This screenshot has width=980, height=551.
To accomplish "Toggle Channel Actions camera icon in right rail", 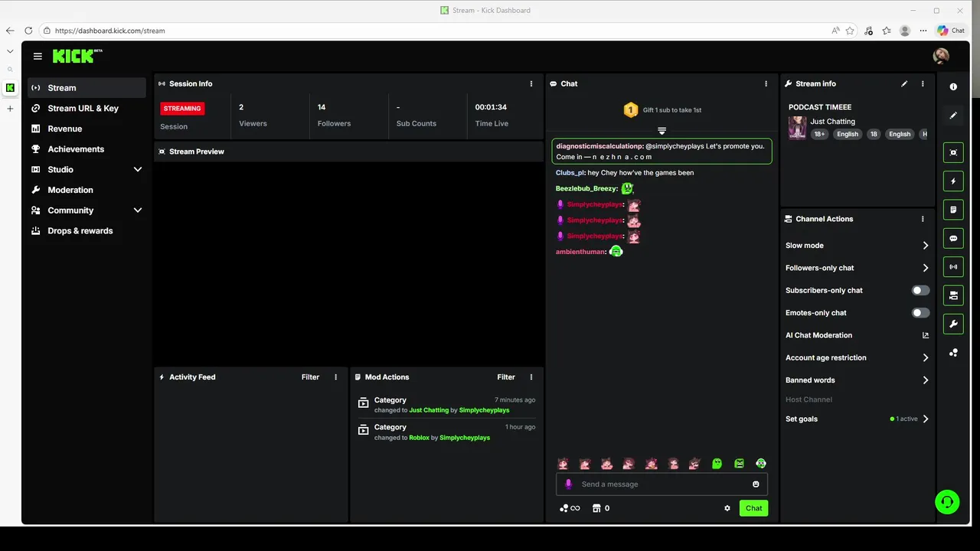I will [953, 295].
